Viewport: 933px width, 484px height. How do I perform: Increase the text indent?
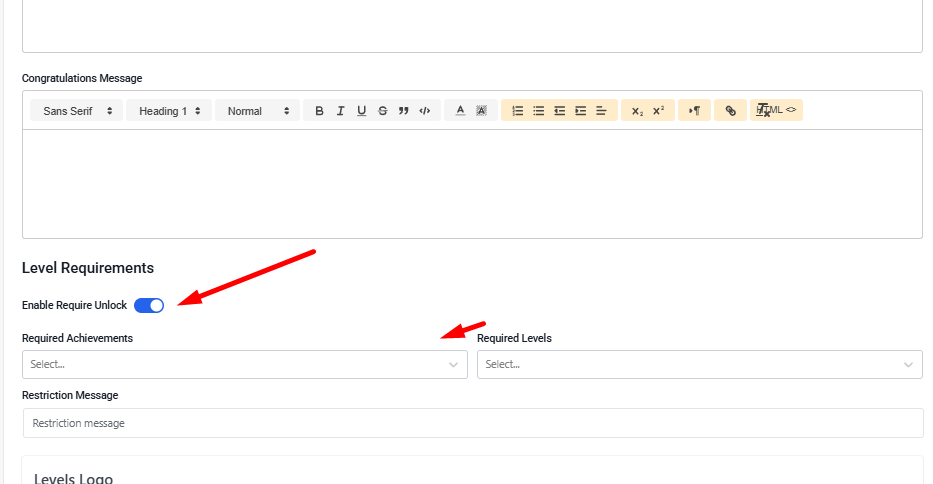pyautogui.click(x=580, y=111)
